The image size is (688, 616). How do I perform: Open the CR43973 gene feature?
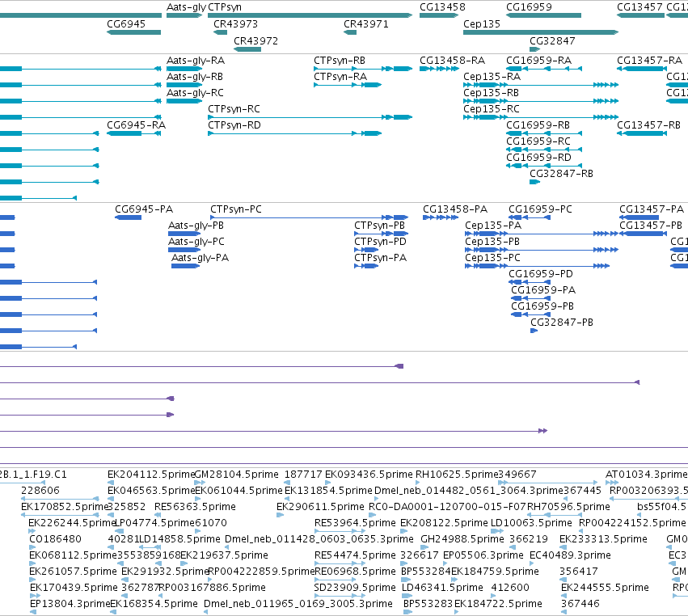220,32
